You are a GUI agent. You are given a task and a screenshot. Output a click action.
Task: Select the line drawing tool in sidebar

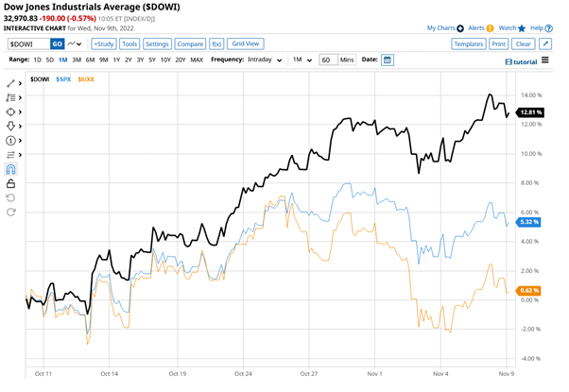(11, 83)
